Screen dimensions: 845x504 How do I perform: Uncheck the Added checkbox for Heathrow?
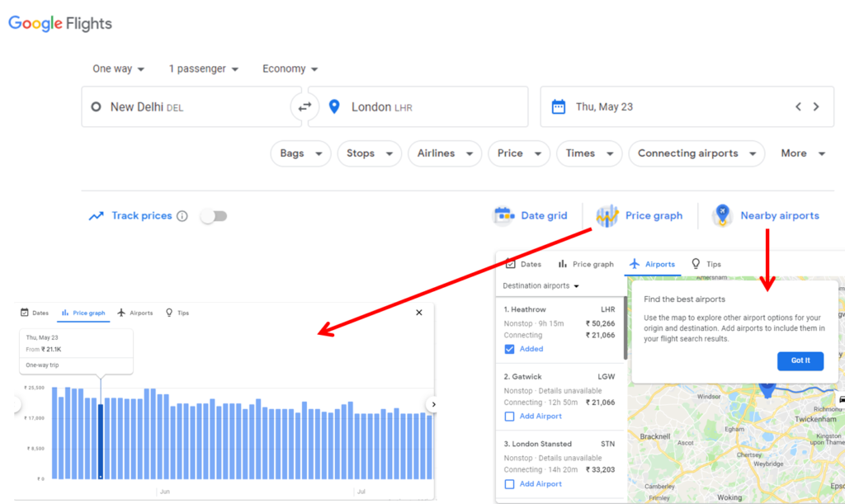pos(509,349)
